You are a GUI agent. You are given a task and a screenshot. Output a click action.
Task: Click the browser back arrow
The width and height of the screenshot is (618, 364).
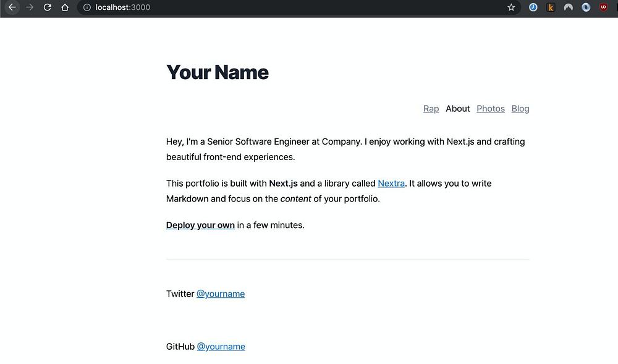click(12, 7)
